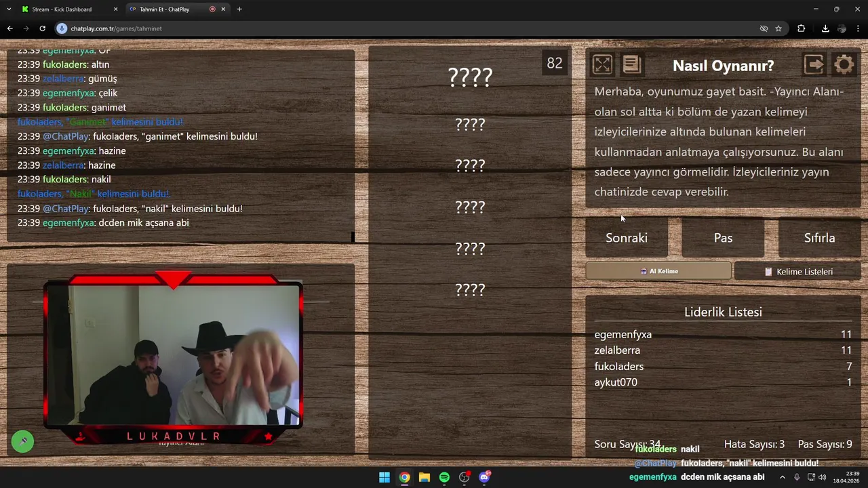Open Windows Start menu
Screen dimensions: 868x488
pyautogui.click(x=384, y=477)
